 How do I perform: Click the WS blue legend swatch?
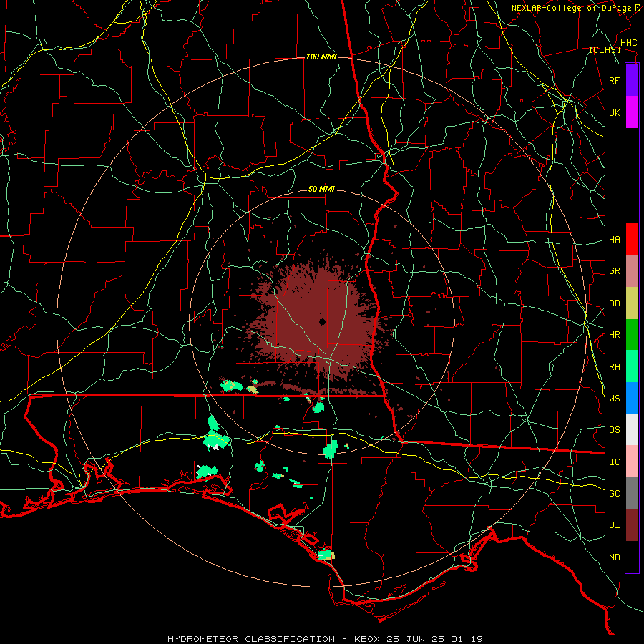[632, 398]
